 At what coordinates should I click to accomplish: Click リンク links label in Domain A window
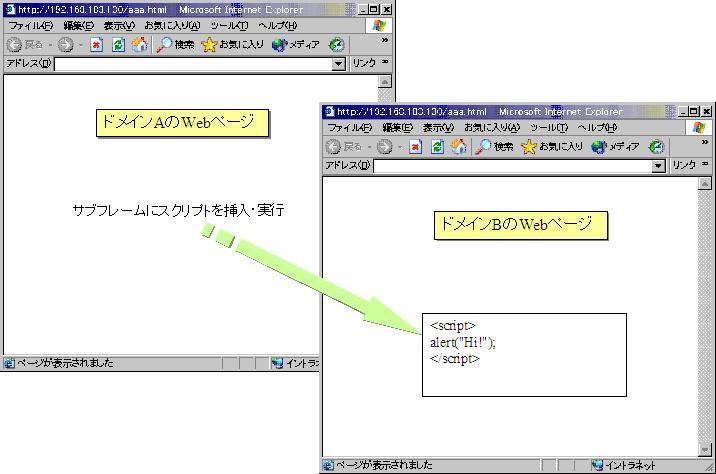364,63
